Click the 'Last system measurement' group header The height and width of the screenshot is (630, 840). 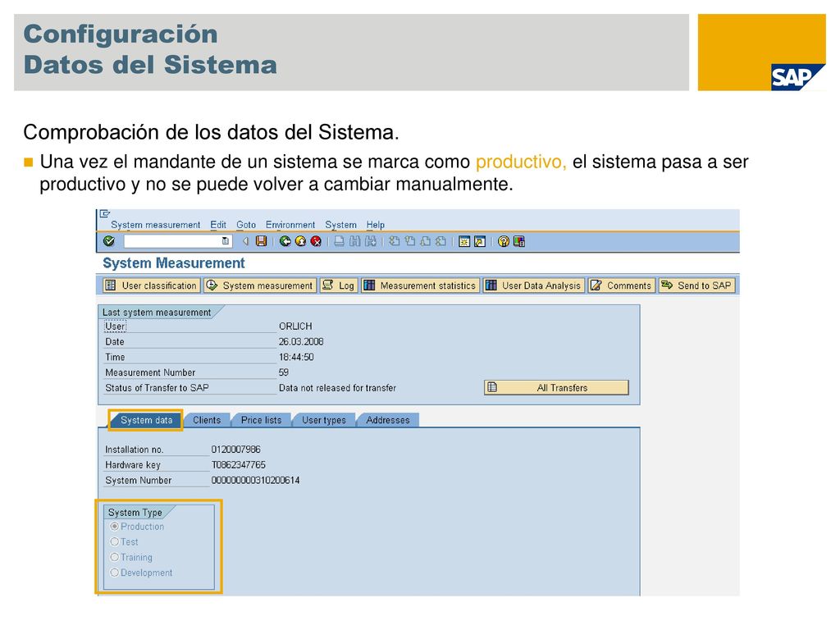pos(157,313)
